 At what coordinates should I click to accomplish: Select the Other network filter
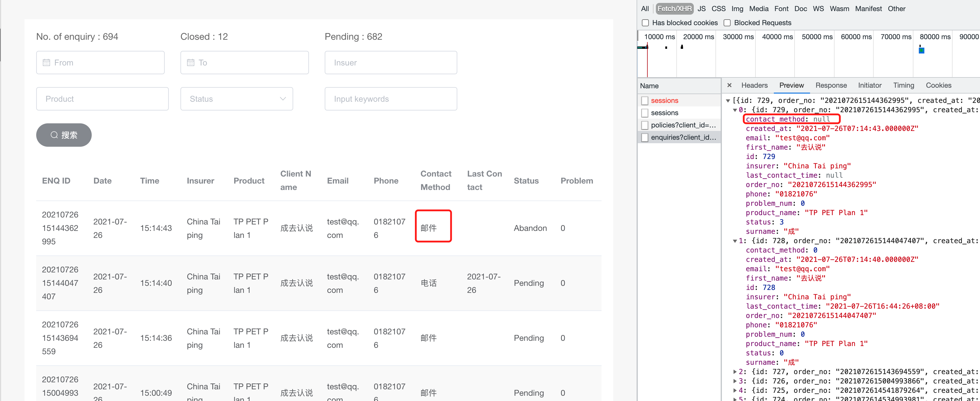896,8
